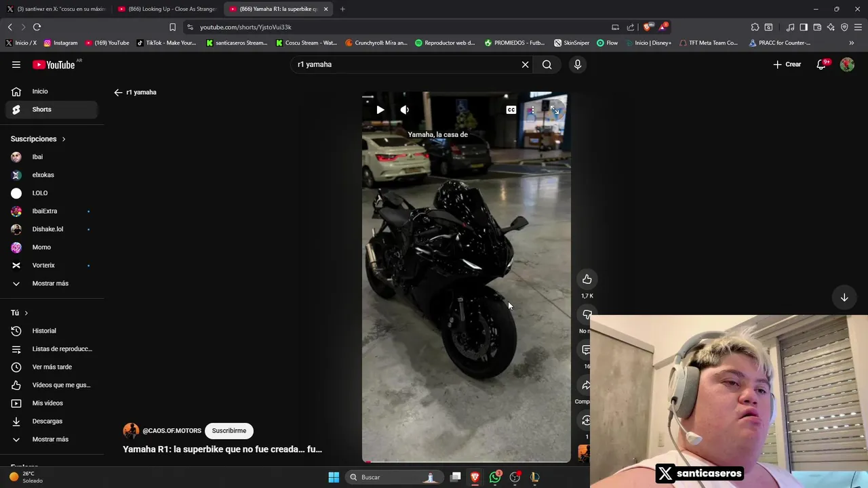Subscribe with the Suscribirme button
Viewport: 868px width, 488px height.
tap(229, 430)
